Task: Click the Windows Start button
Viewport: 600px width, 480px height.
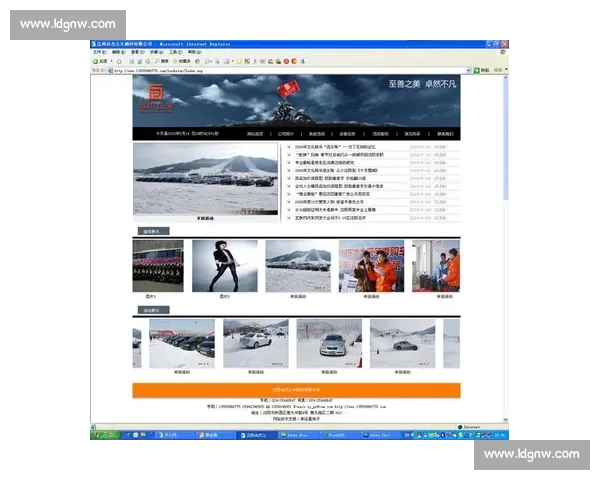Action: tap(106, 435)
